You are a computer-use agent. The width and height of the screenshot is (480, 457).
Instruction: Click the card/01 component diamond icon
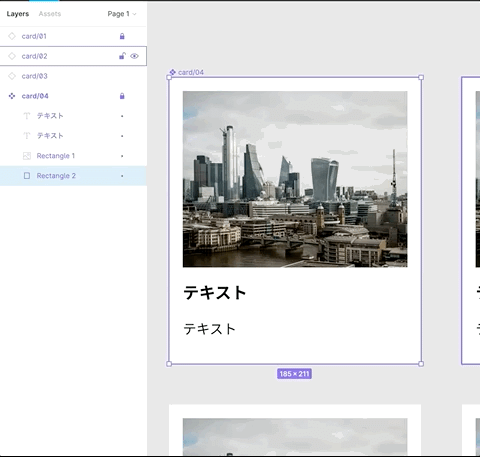point(12,36)
